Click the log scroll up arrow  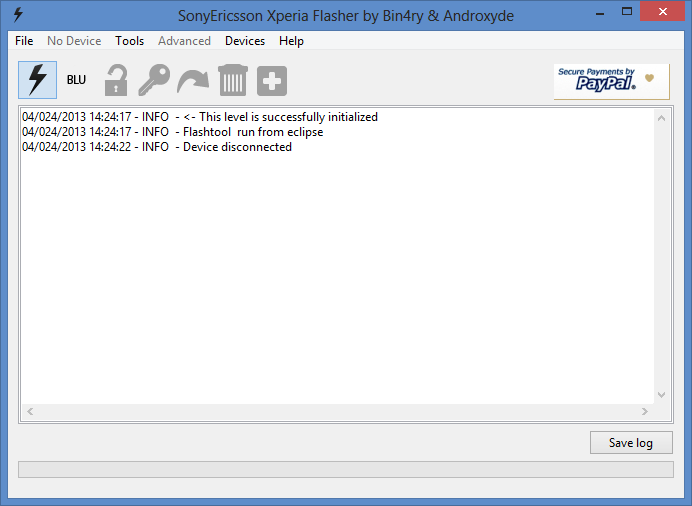661,118
